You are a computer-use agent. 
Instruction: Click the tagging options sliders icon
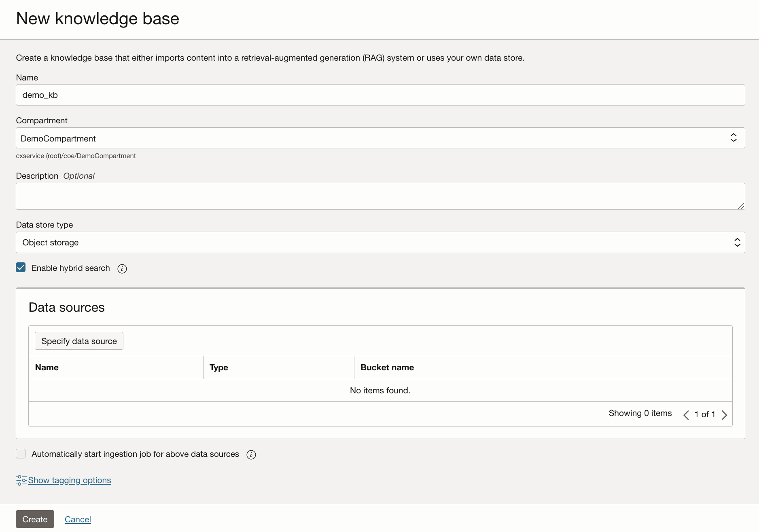coord(21,480)
